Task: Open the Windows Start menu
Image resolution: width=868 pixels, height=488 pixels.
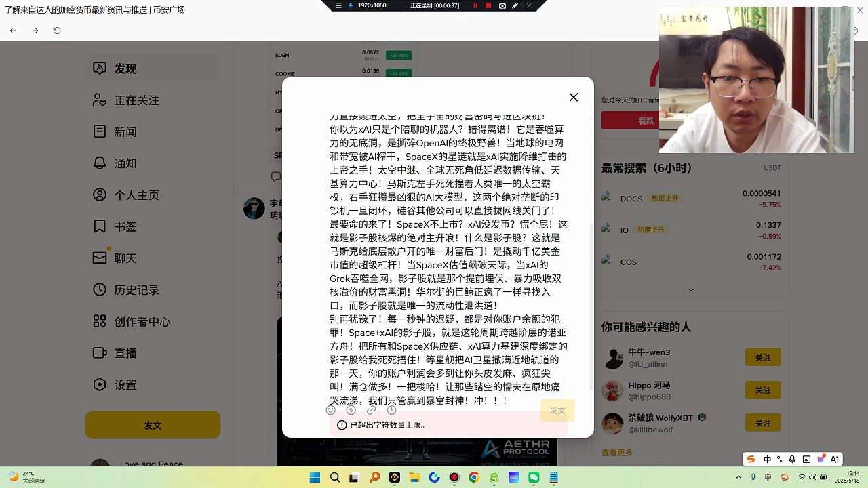Action: coord(315,478)
